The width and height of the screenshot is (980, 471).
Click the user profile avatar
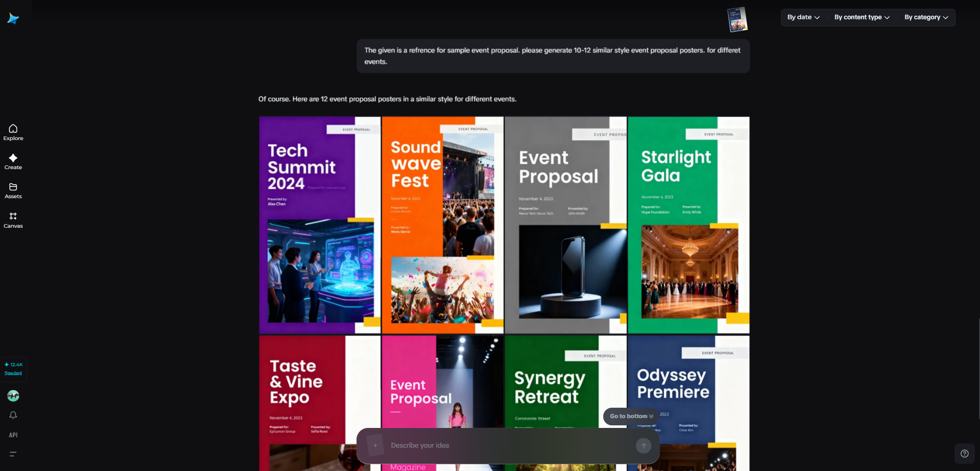(13, 396)
